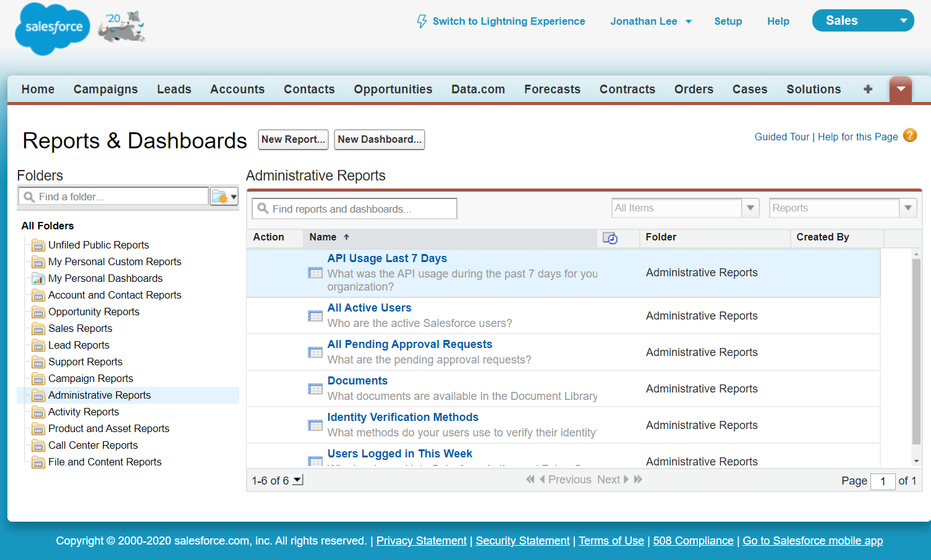Select the Support Reports folder
931x560 pixels.
pos(85,362)
